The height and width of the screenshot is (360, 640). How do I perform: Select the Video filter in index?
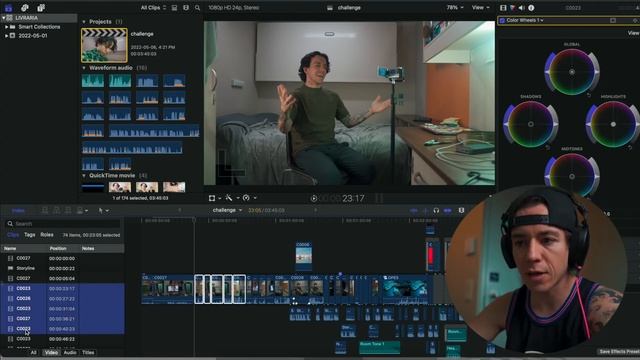(51, 352)
